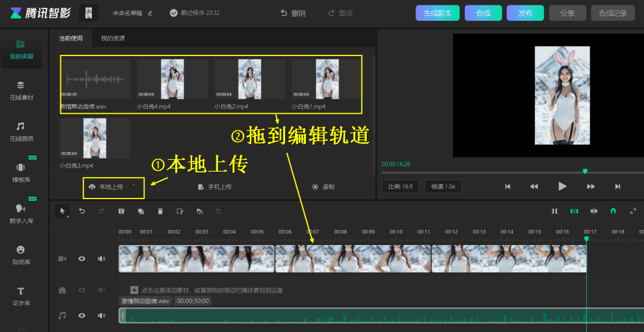This screenshot has height=332, width=644.
Task: Switch to the 我的资源 tab
Action: (x=113, y=39)
